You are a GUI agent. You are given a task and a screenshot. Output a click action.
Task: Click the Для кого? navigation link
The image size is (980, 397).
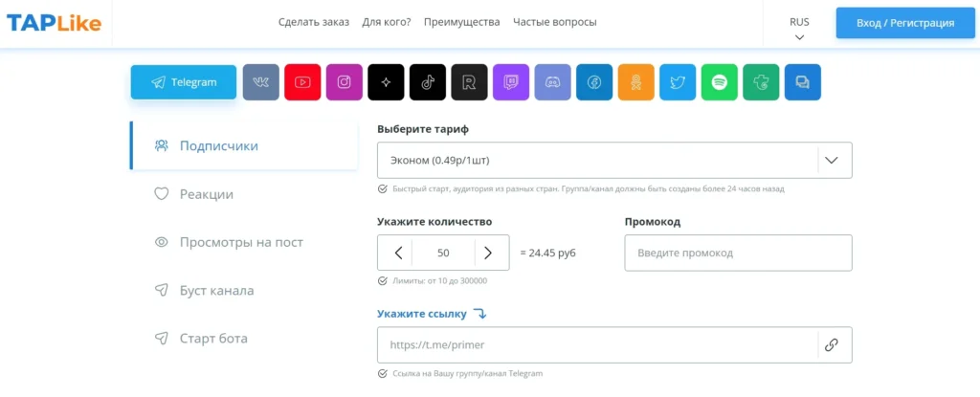(387, 22)
